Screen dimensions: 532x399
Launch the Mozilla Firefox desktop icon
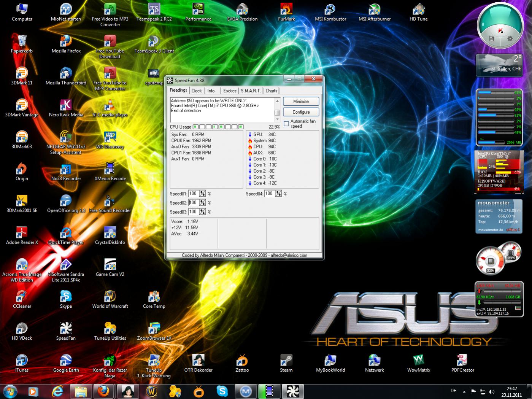[66, 43]
